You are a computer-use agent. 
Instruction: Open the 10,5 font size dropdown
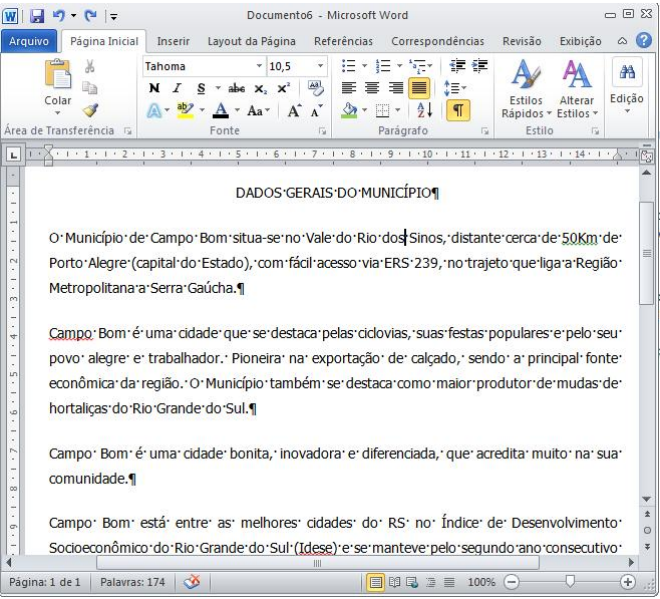pos(321,66)
